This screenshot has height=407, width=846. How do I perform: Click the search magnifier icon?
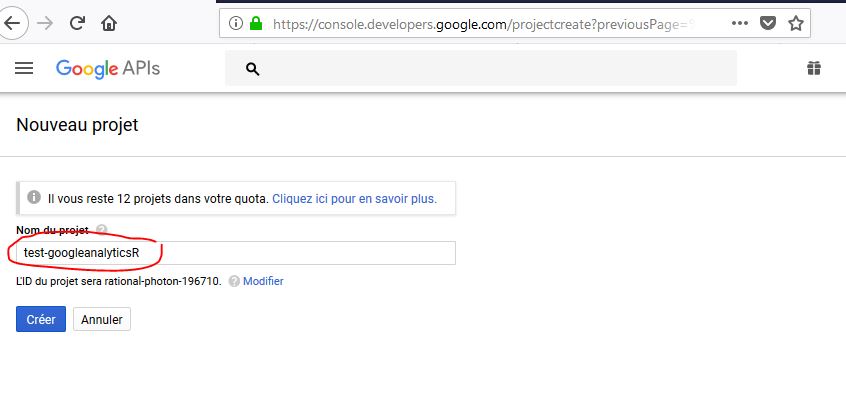tap(253, 69)
